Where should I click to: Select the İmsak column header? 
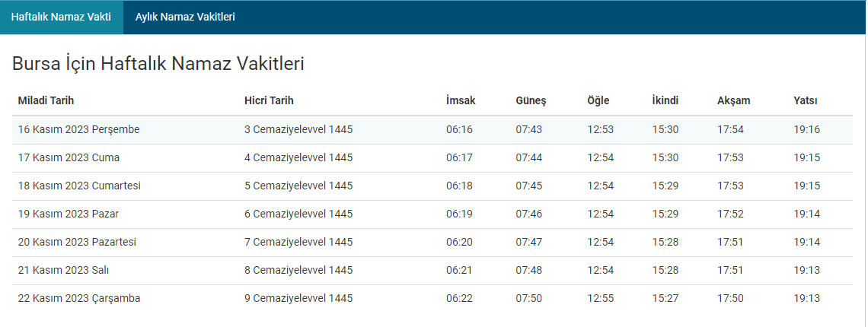[x=461, y=100]
